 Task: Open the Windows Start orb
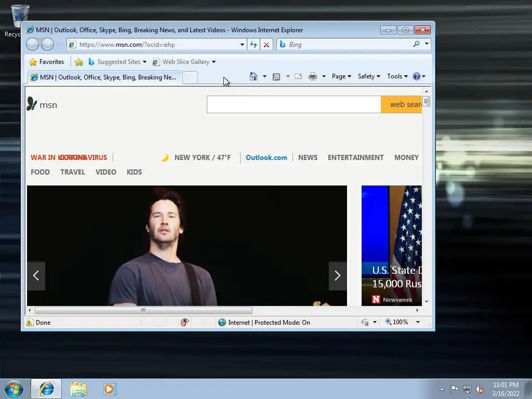(x=14, y=389)
